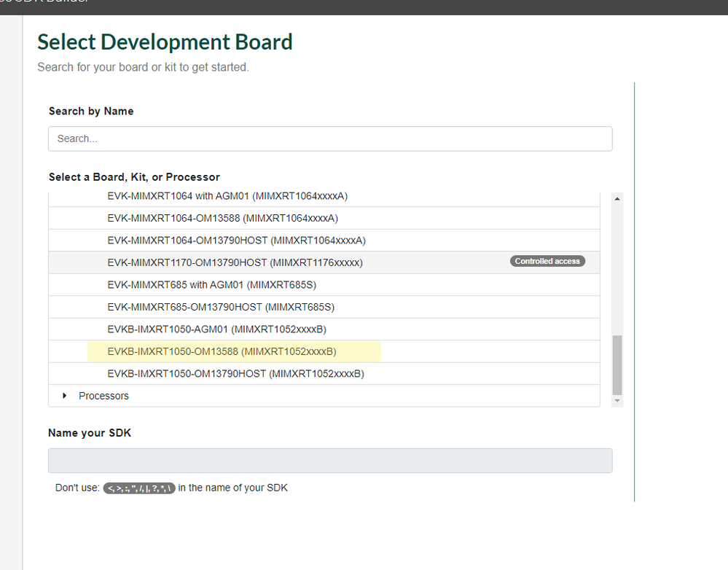Click the Select Development Board heading
This screenshot has width=728, height=570.
(x=165, y=42)
